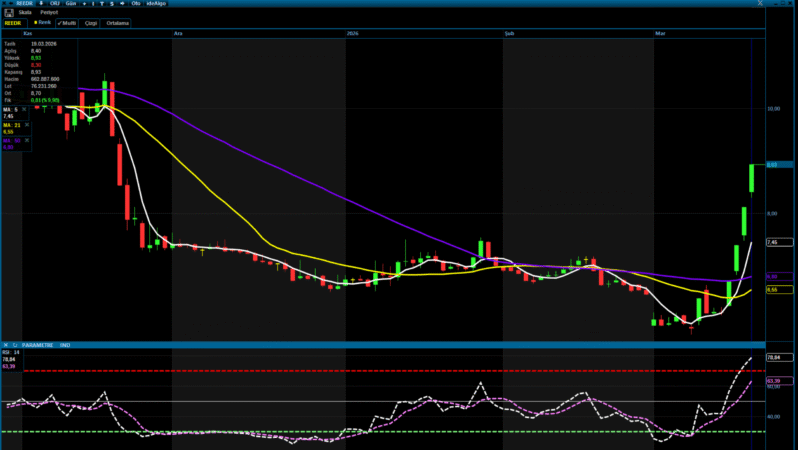This screenshot has height=450, width=798.
Task: Open the REEDR symbol selector in title bar
Action: point(24,4)
